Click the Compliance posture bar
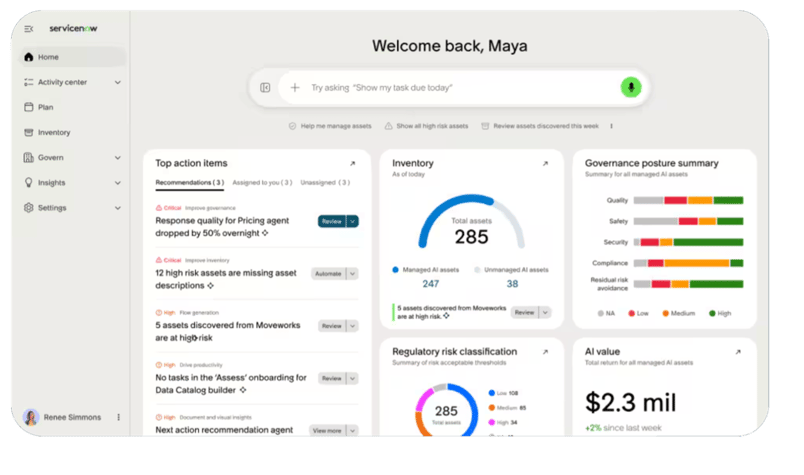Image resolution: width=804 pixels, height=475 pixels. 688,263
